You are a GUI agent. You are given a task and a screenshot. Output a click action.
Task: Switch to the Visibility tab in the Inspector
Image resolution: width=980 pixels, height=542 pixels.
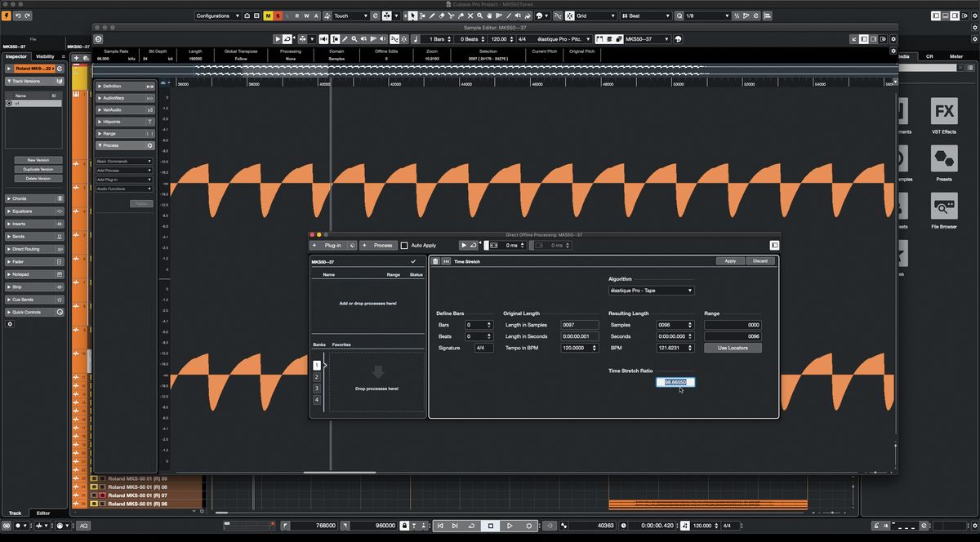coord(46,56)
